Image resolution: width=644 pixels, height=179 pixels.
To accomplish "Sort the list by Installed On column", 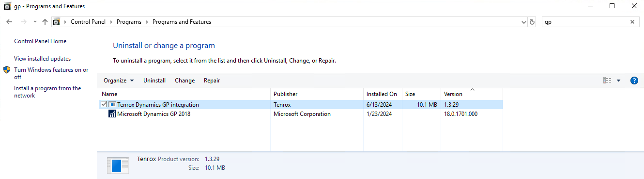I will point(382,94).
